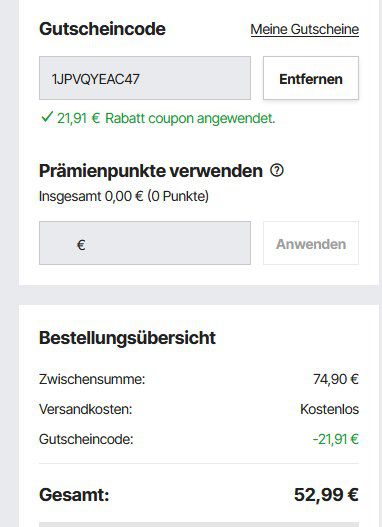Click the green checkmark icon
382x527 pixels.
(x=46, y=117)
